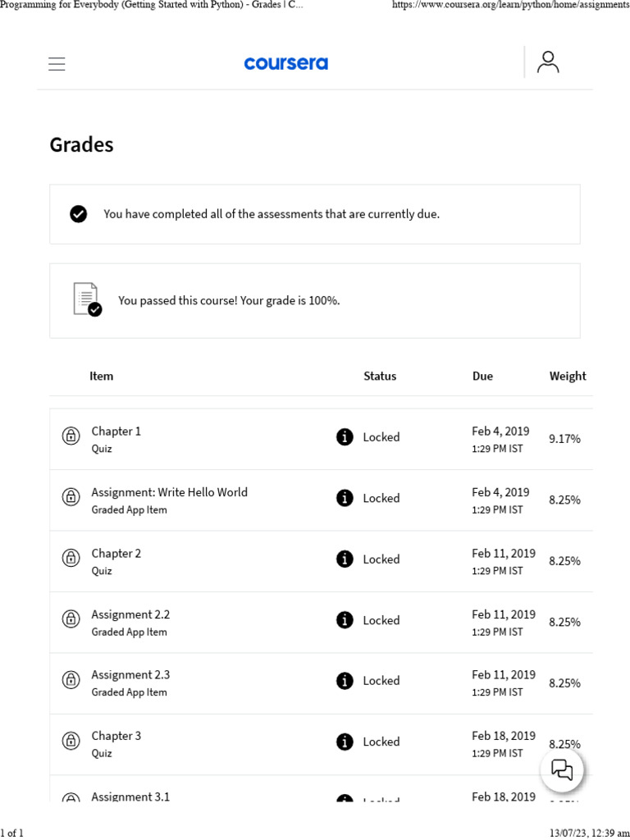Click info icon for Write Hello World status
The height and width of the screenshot is (840, 630).
(345, 498)
